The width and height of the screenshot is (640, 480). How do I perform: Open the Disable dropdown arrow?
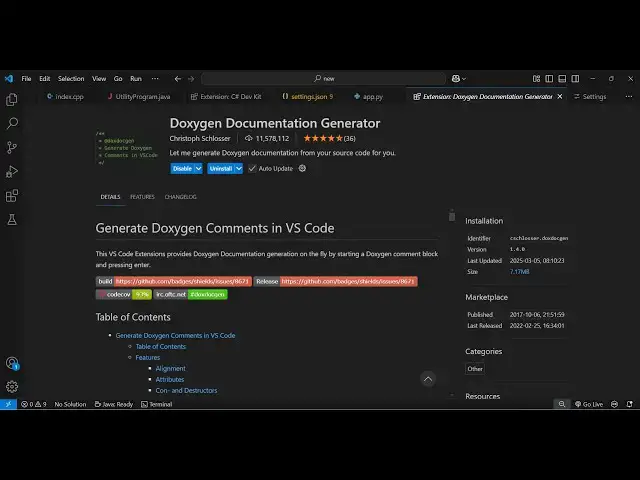pyautogui.click(x=198, y=168)
